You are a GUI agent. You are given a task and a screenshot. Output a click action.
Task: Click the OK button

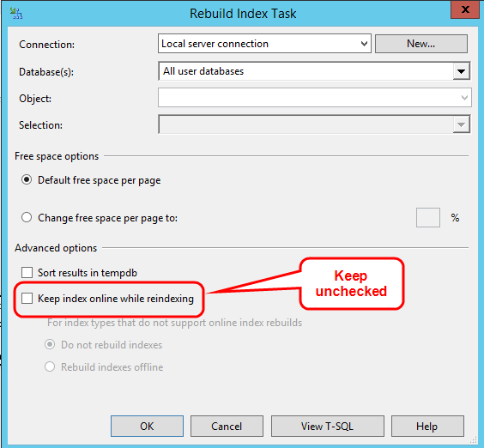pos(147,426)
